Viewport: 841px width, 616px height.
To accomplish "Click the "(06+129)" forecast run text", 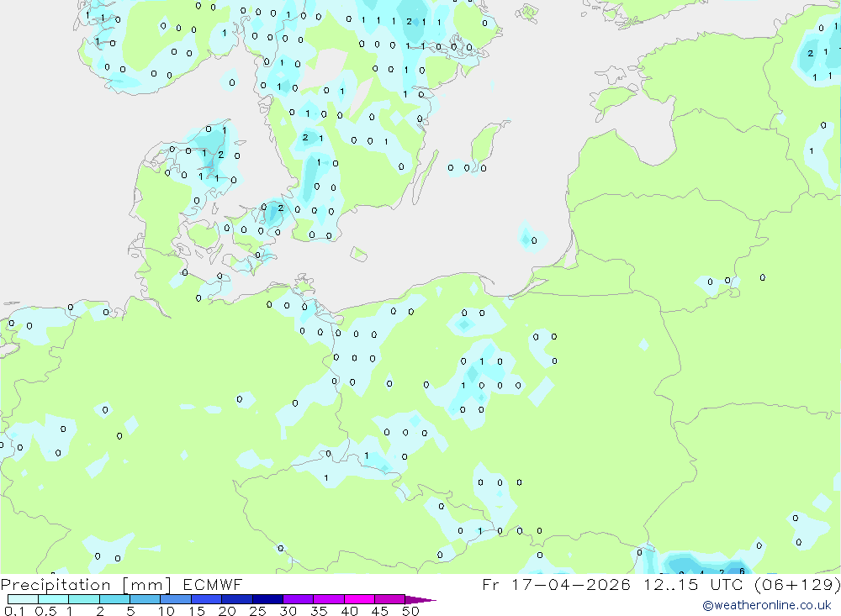I will click(x=797, y=584).
